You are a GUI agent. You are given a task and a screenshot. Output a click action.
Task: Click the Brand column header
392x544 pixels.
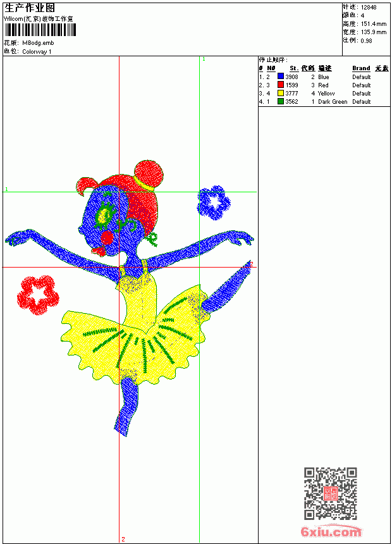[361, 68]
